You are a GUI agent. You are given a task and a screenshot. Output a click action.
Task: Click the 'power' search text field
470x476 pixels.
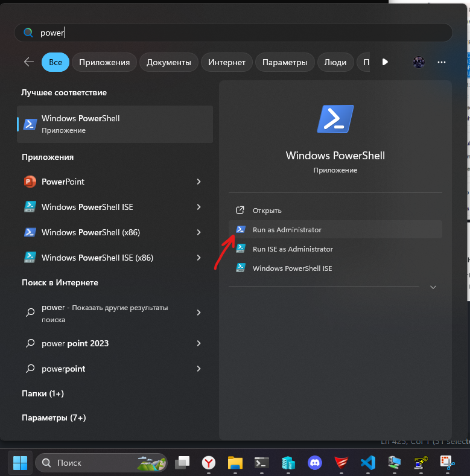[233, 33]
